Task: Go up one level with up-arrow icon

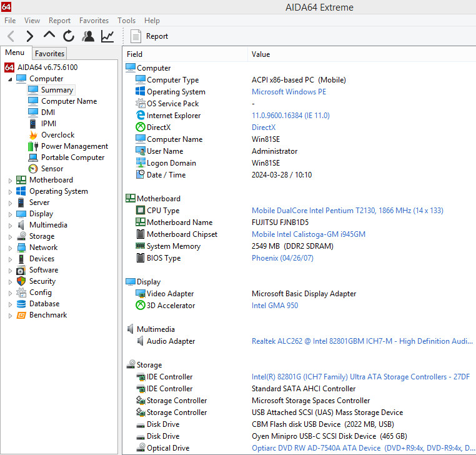Action: (x=49, y=35)
